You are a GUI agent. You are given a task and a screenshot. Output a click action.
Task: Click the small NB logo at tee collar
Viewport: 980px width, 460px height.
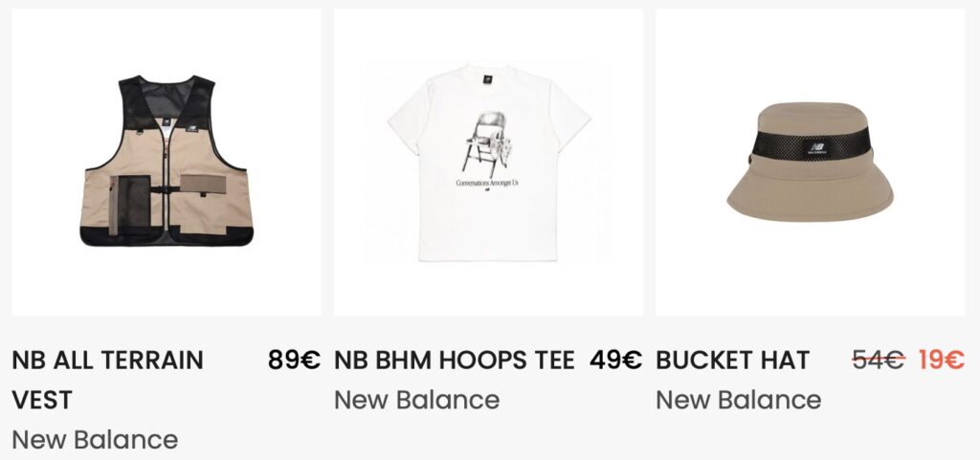click(x=487, y=80)
